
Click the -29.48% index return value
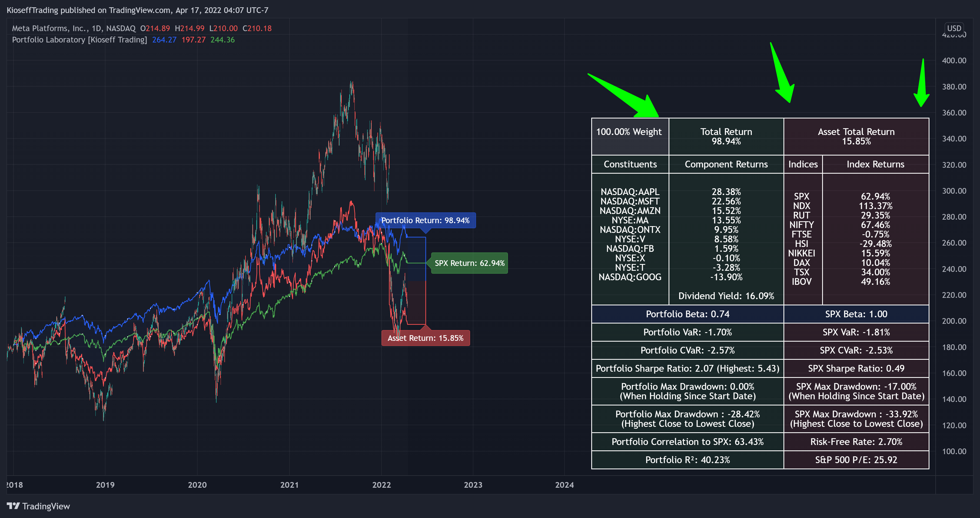pyautogui.click(x=875, y=244)
